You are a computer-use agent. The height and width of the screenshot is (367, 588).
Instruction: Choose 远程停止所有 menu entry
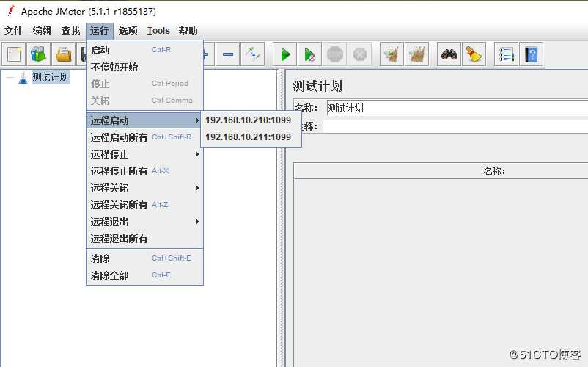click(x=144, y=171)
